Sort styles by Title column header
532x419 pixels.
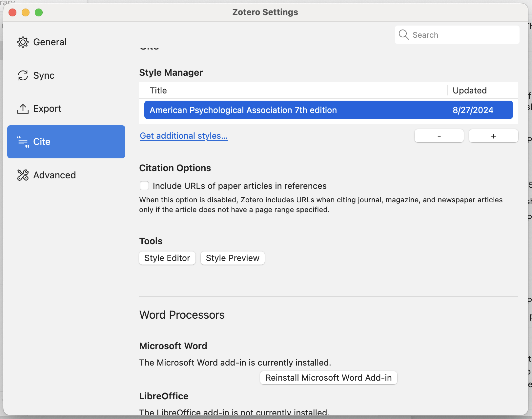coord(293,90)
